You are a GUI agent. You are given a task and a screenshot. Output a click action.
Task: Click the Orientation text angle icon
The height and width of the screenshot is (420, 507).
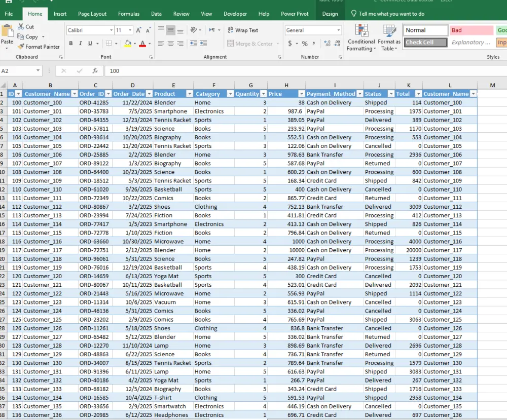coord(194,30)
